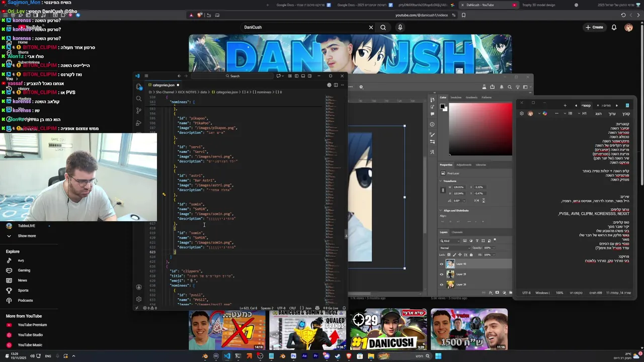This screenshot has height=362, width=644.
Task: Click the VS Code command center Search box
Action: [x=233, y=76]
